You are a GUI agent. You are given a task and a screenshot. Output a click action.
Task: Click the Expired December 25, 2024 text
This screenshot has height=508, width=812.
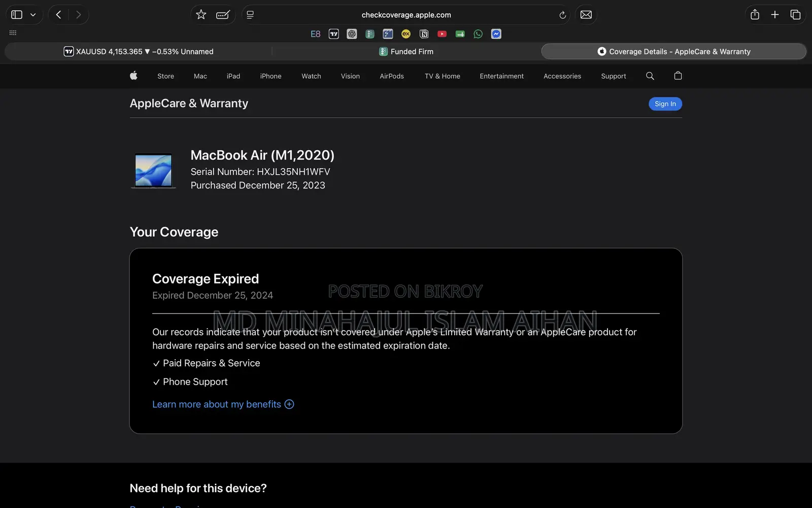coord(213,295)
